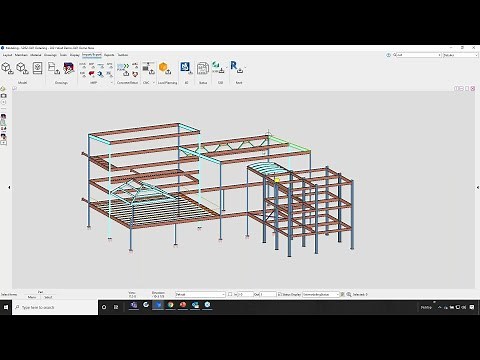480x360 pixels.
Task: Click the bottom icon of left vertical toolbar
Action: [3, 142]
